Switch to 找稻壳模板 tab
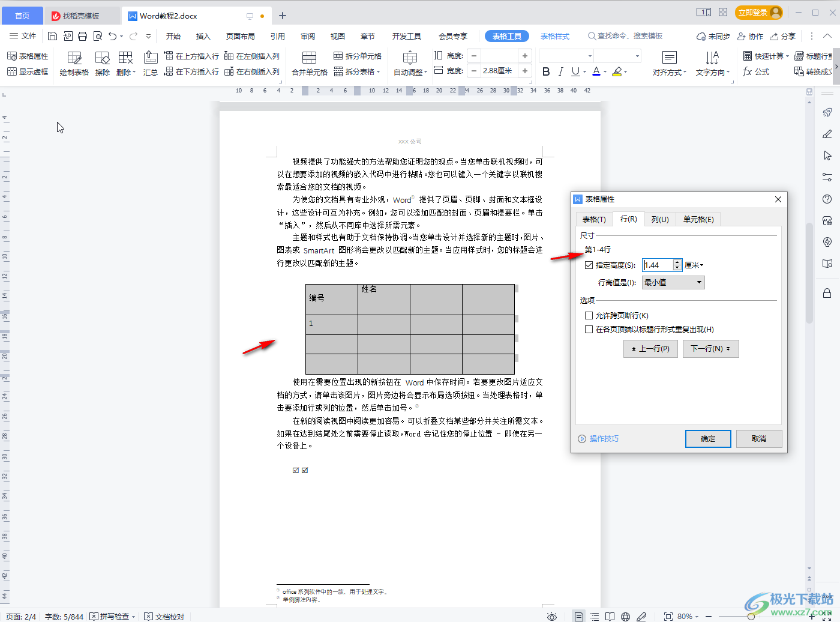 81,16
